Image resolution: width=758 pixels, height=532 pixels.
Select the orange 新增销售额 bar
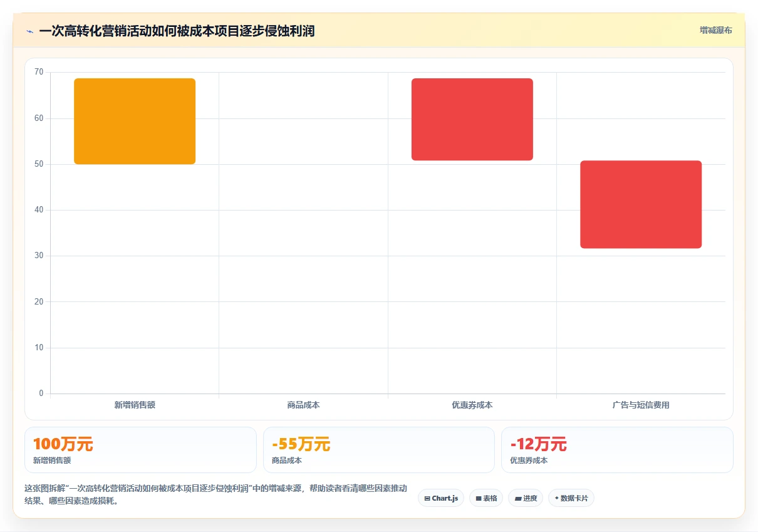pyautogui.click(x=135, y=122)
